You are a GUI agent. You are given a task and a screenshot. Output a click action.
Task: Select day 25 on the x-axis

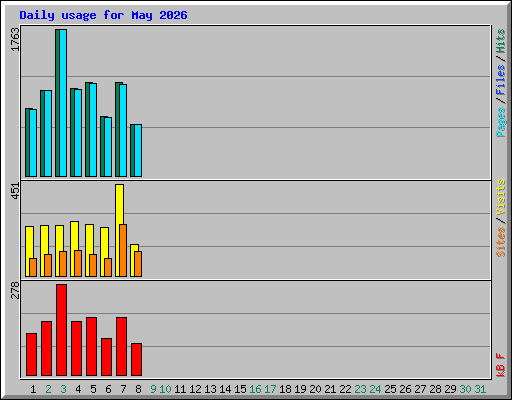tap(390, 389)
